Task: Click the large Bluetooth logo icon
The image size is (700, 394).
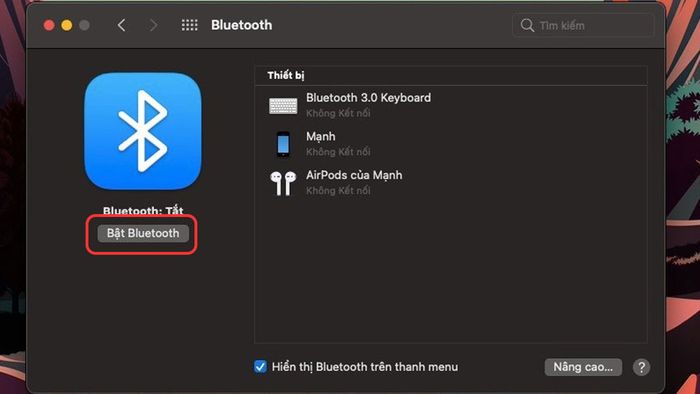Action: pyautogui.click(x=143, y=131)
